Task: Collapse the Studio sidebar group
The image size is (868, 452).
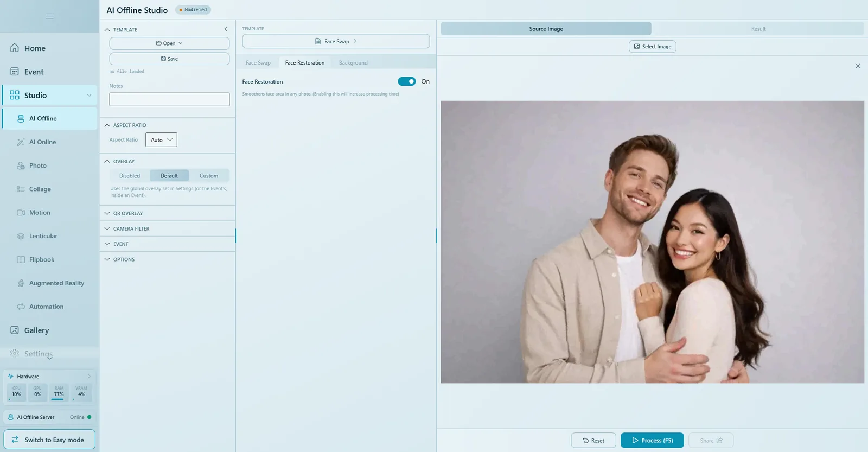Action: [x=89, y=96]
